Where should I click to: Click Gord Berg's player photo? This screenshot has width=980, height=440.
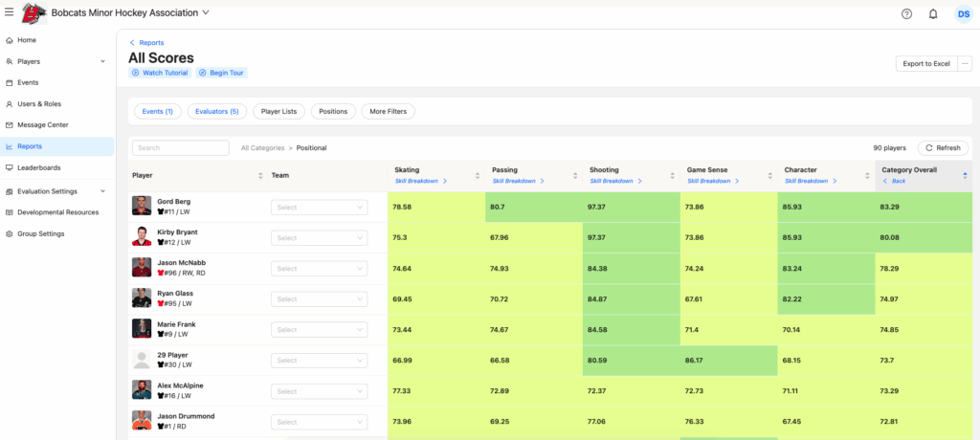(x=142, y=206)
